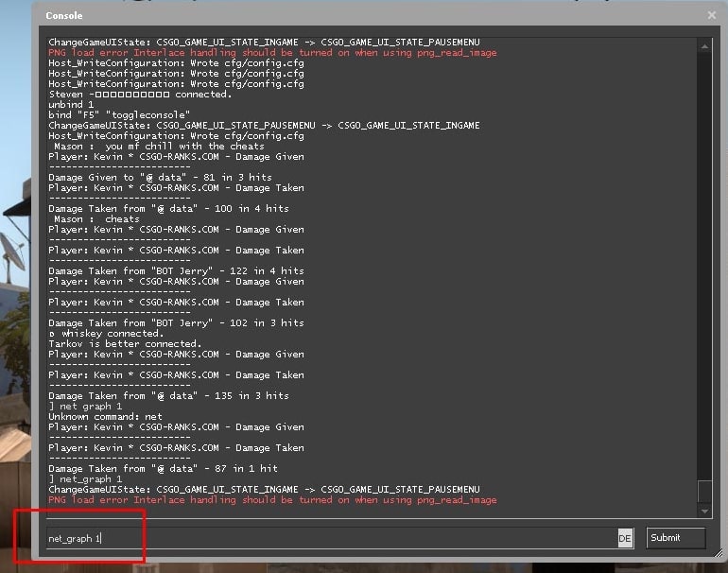Click the DE keyboard language indicator
Screen dimensions: 728x573
pyautogui.click(x=625, y=538)
